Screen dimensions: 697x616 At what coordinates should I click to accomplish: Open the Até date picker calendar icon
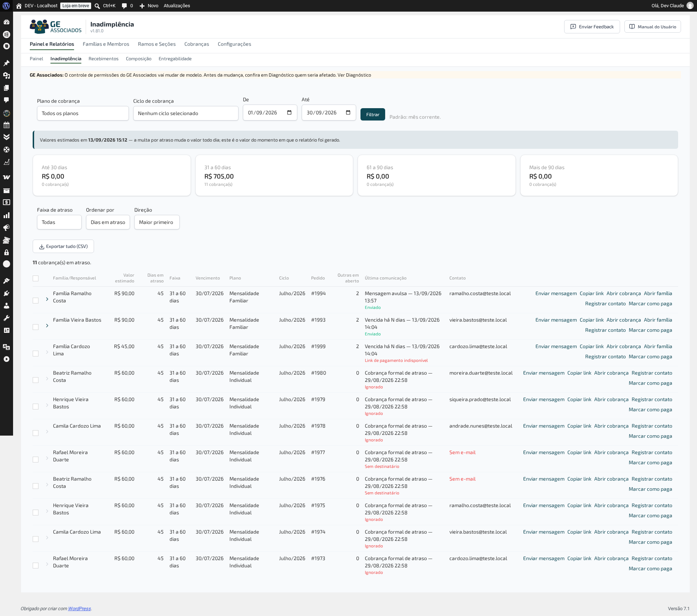(x=348, y=113)
